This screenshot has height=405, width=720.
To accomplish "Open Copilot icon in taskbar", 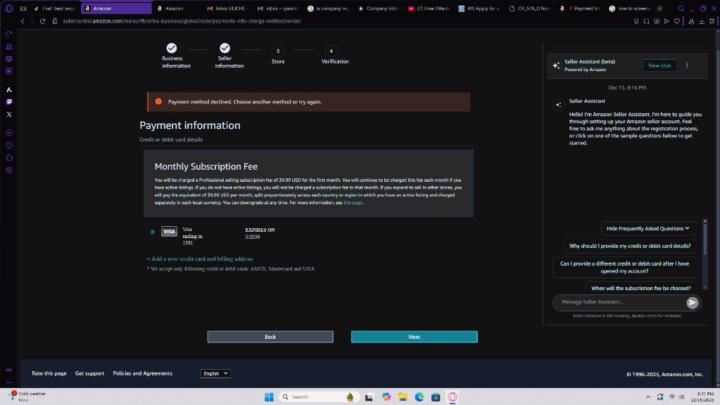I will (386, 397).
